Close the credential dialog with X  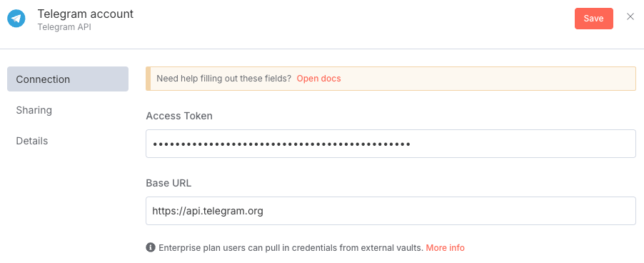pyautogui.click(x=630, y=17)
